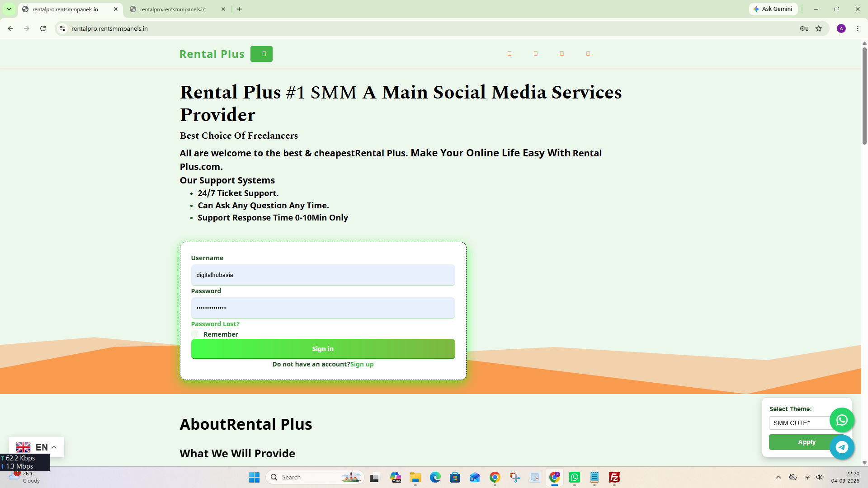Viewport: 868px width, 488px height.
Task: Click the Windows taskbar Search box
Action: click(x=316, y=477)
